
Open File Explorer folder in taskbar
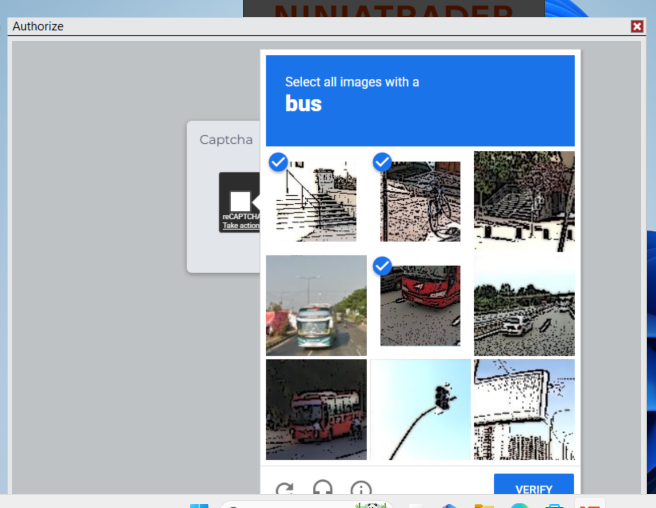pos(484,505)
